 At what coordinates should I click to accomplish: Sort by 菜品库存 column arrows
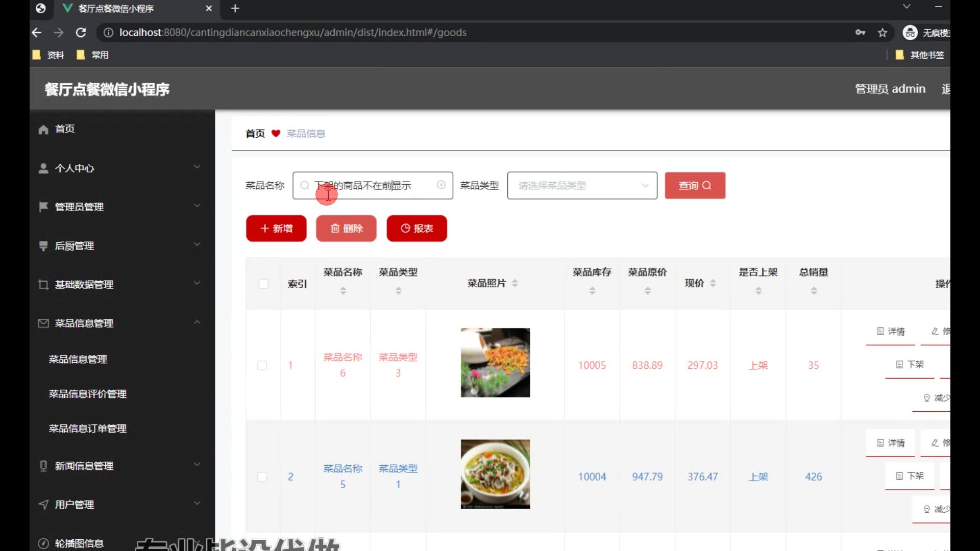click(x=592, y=290)
